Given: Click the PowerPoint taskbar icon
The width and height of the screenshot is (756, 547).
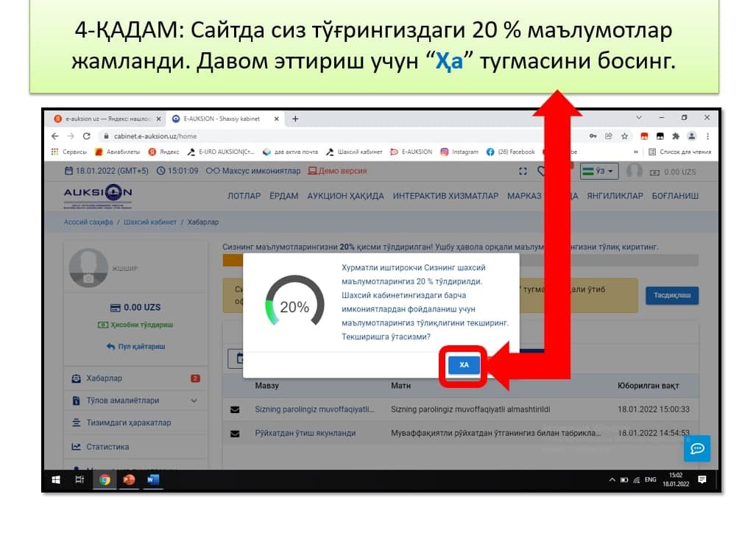Looking at the screenshot, I should [130, 479].
